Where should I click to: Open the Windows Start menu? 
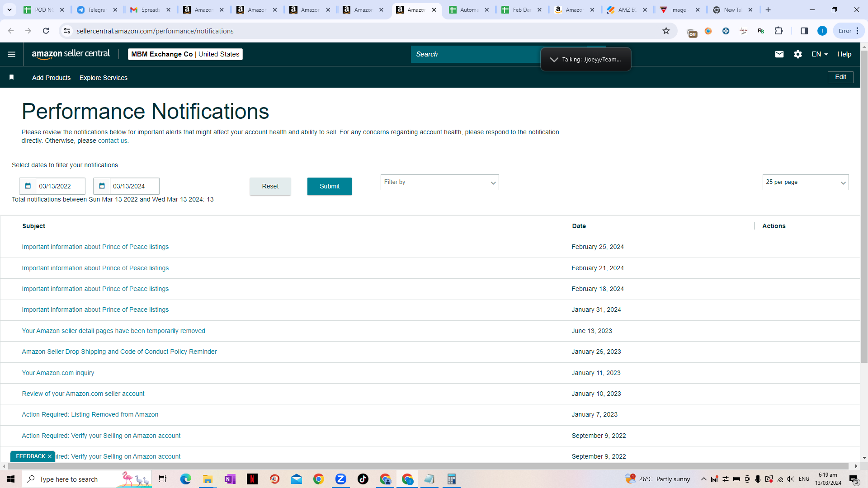pyautogui.click(x=11, y=479)
